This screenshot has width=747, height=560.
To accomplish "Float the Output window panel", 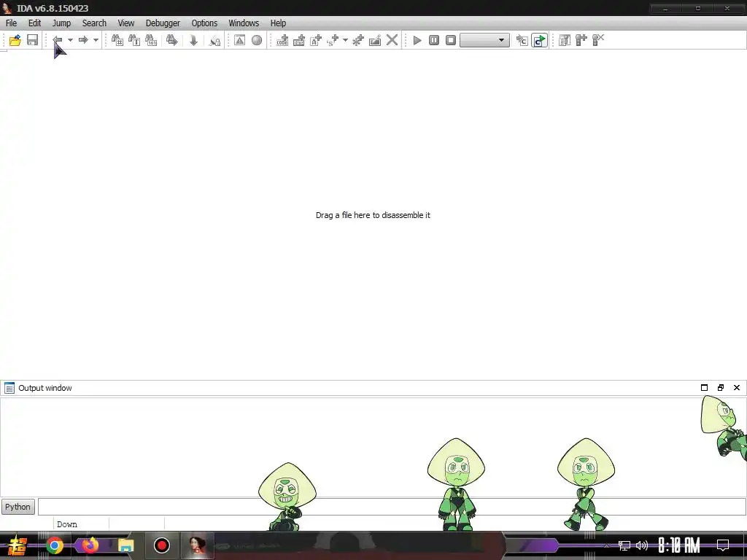I will click(x=720, y=388).
